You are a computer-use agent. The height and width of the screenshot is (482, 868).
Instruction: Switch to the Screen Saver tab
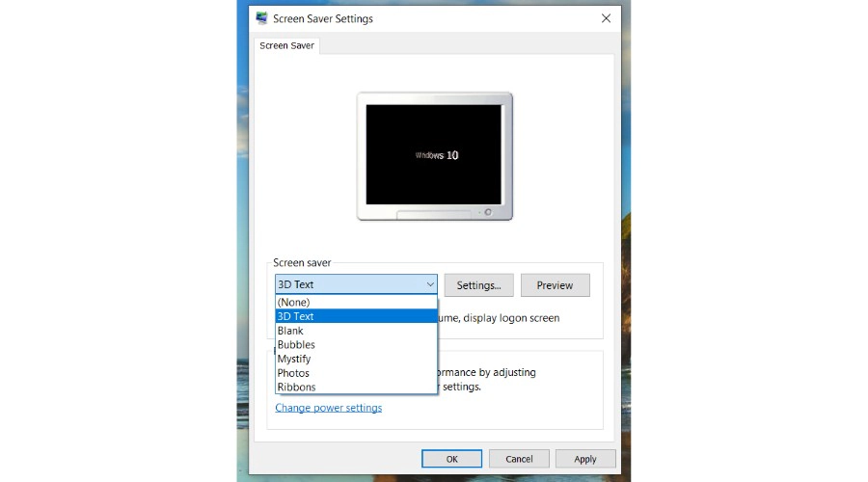pos(286,45)
